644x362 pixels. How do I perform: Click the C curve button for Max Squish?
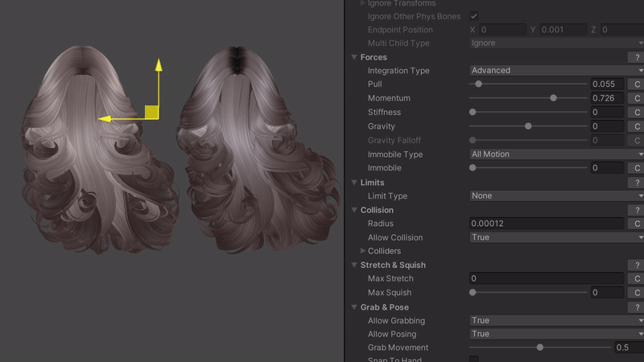637,293
